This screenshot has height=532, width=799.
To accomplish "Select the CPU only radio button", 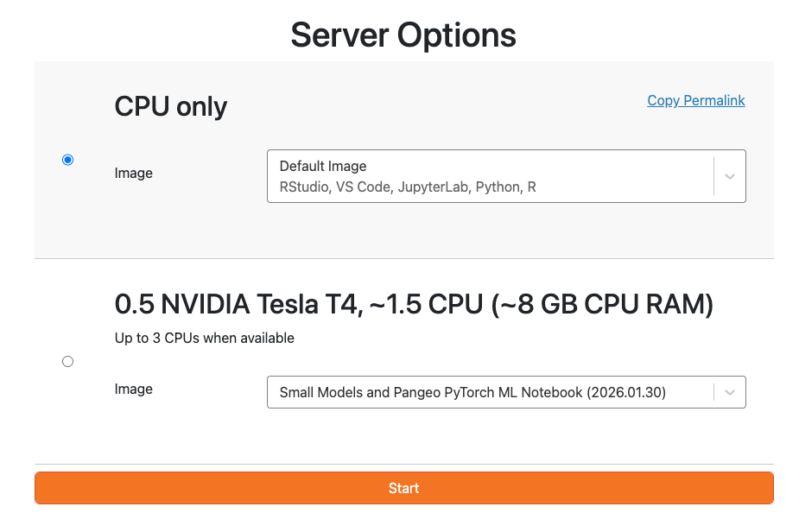I will tap(67, 160).
